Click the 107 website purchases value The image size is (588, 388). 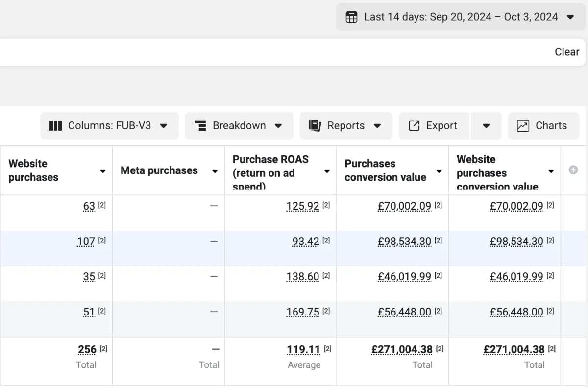[86, 242]
